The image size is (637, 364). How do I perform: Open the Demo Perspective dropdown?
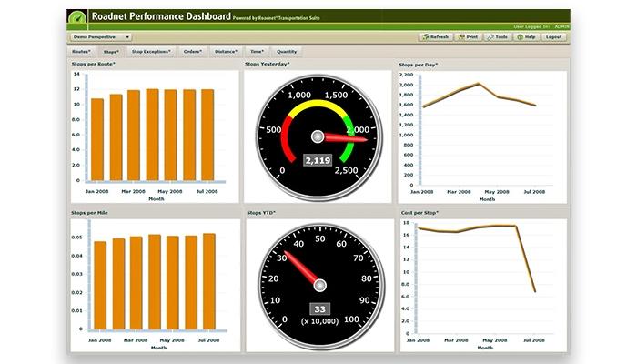point(101,37)
